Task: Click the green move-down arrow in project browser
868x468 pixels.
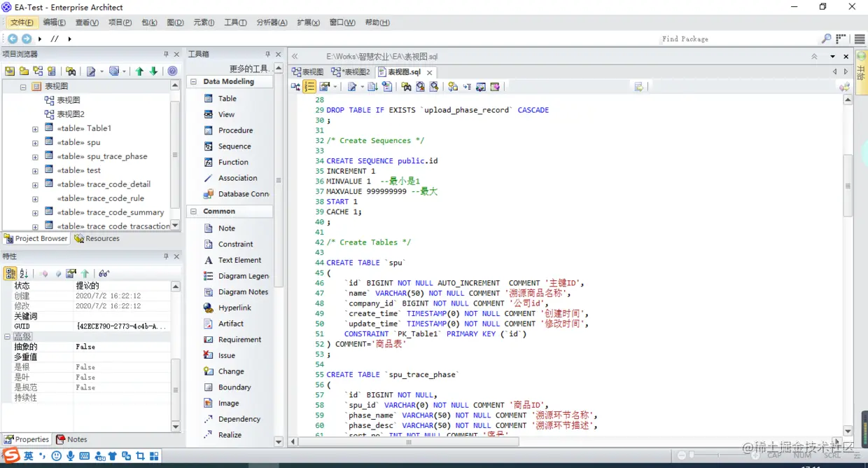Action: coord(153,71)
